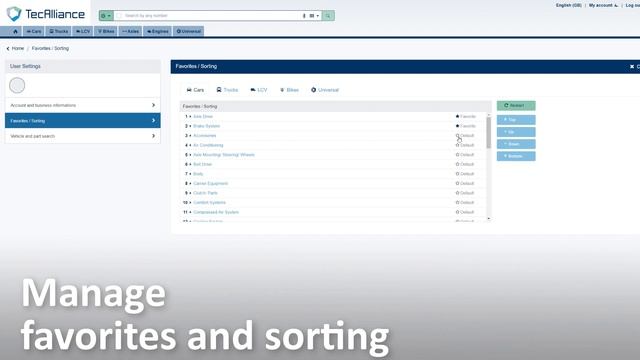Click the Home breadcrumb link
640x360 pixels.
pyautogui.click(x=18, y=48)
